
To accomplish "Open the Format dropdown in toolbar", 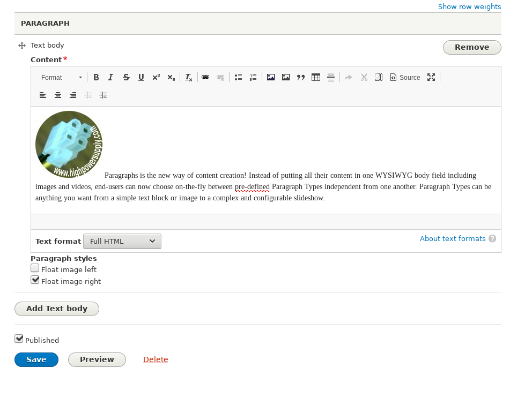I will coord(61,77).
